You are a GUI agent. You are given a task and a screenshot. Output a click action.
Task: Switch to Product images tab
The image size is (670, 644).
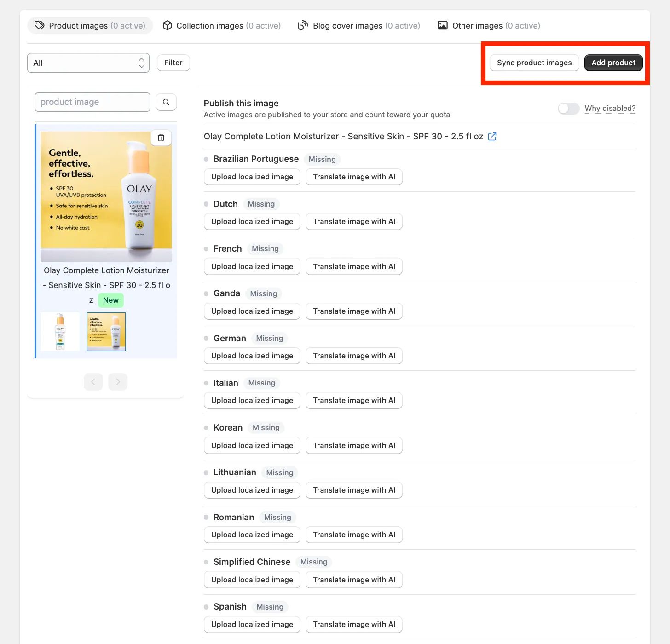tap(90, 26)
